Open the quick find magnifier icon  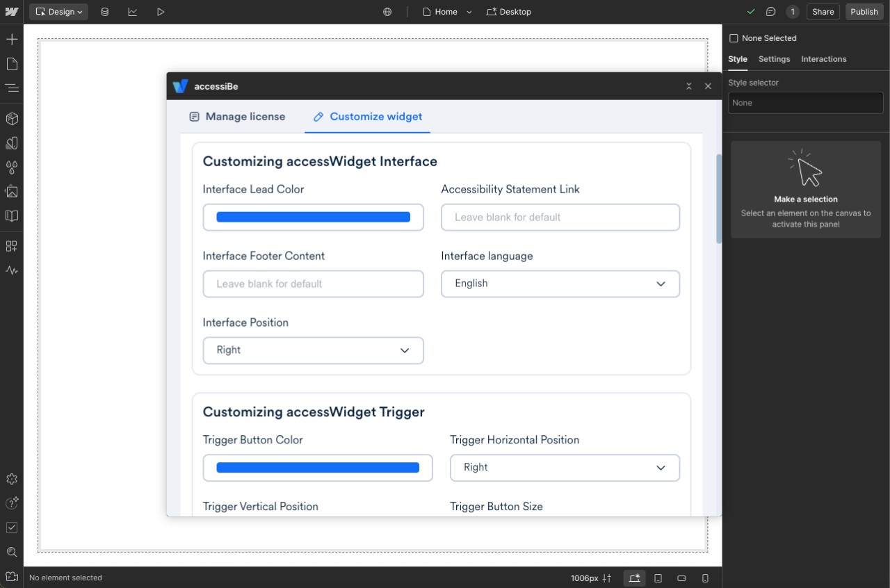[12, 552]
